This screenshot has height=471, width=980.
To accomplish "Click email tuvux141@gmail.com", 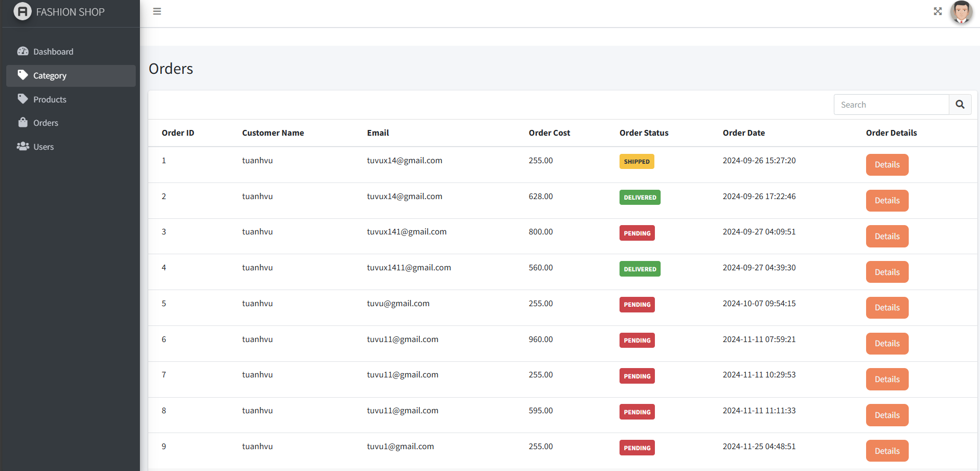I will point(407,232).
